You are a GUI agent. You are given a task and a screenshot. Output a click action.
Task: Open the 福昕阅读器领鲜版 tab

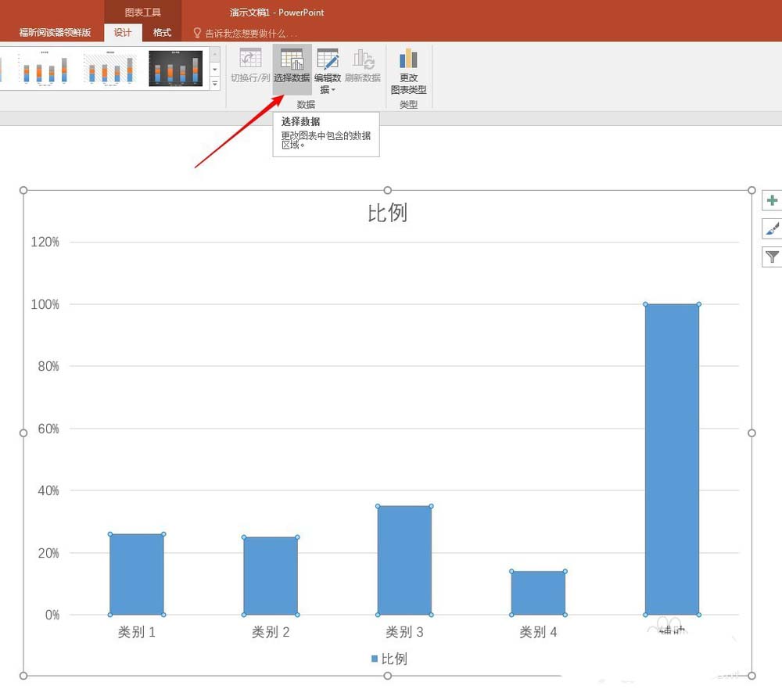[x=55, y=33]
